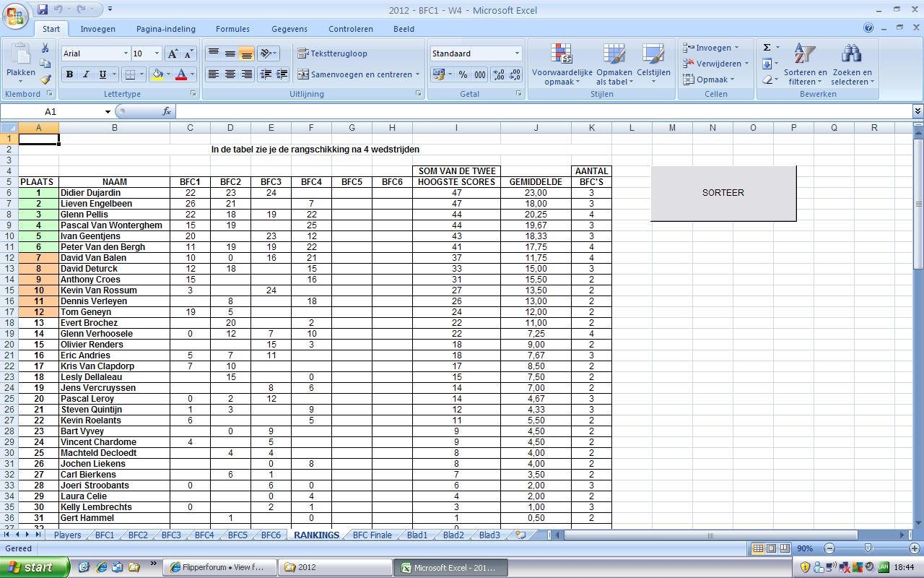Toggle italic formatting
The height and width of the screenshot is (578, 924).
coord(86,74)
